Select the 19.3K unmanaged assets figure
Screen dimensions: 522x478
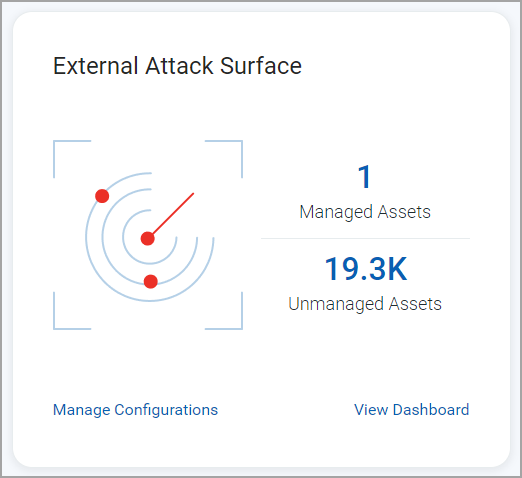point(366,269)
